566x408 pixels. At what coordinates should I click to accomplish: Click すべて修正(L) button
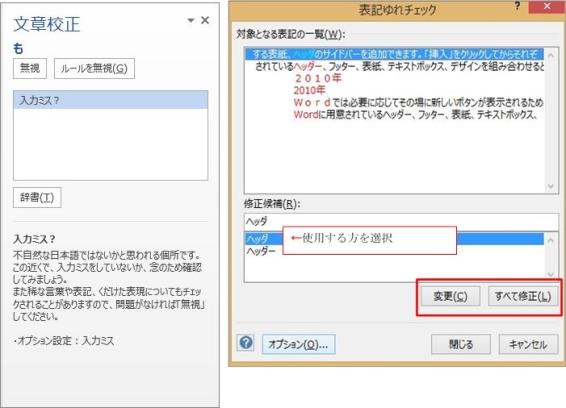pos(523,296)
